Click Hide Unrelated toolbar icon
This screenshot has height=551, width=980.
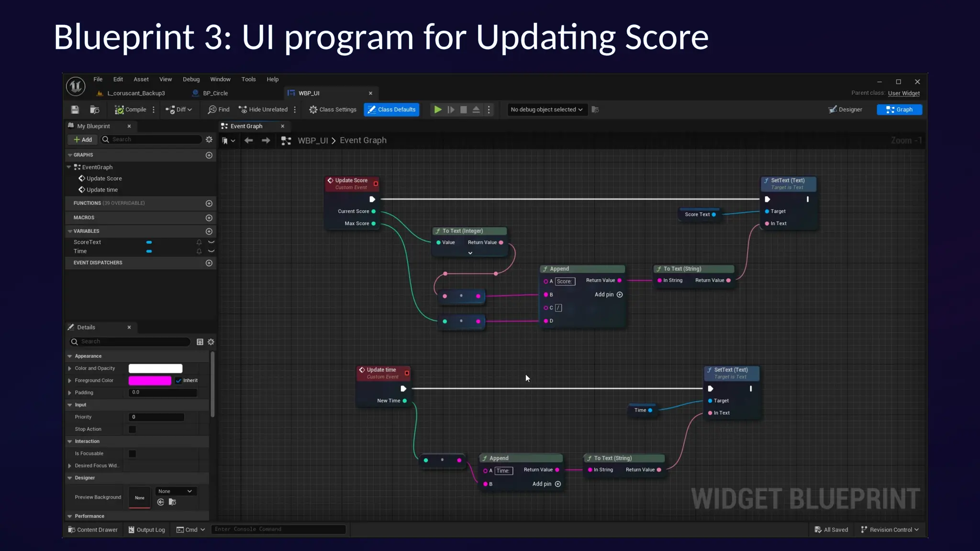point(243,110)
